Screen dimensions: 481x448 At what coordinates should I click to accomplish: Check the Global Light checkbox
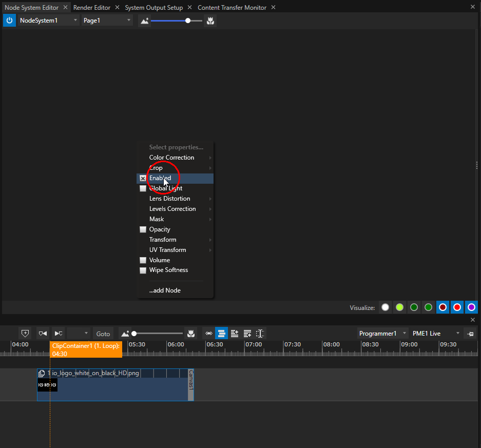coord(143,188)
